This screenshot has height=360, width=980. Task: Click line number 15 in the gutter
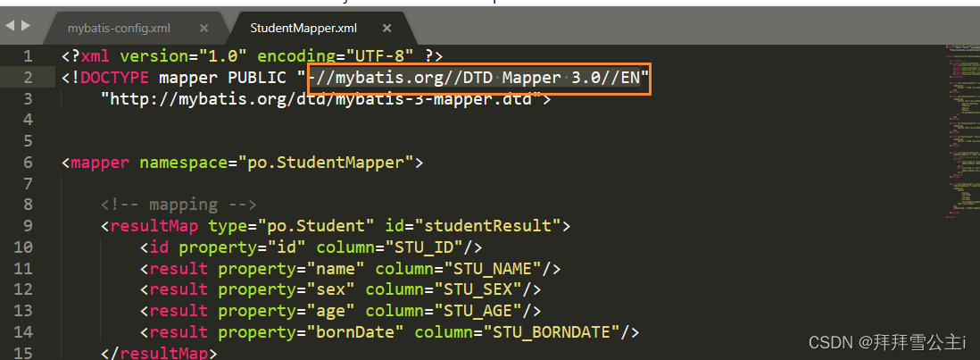point(22,353)
